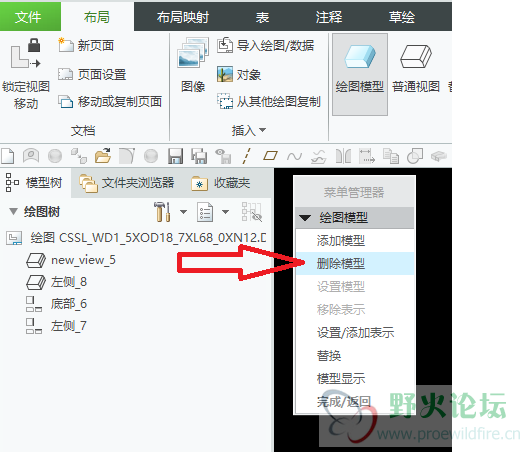Click Done/Return (完成/返回) in menu manager
The width and height of the screenshot is (530, 452).
pyautogui.click(x=344, y=402)
